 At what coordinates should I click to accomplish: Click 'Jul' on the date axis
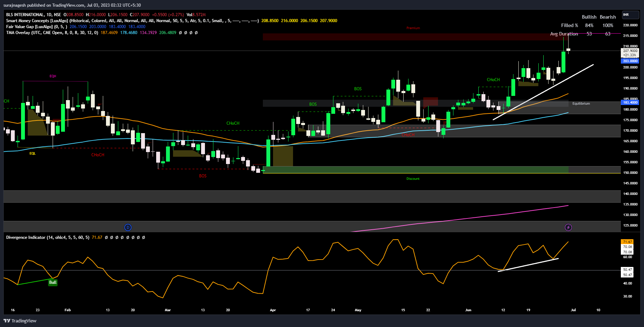[573, 310]
